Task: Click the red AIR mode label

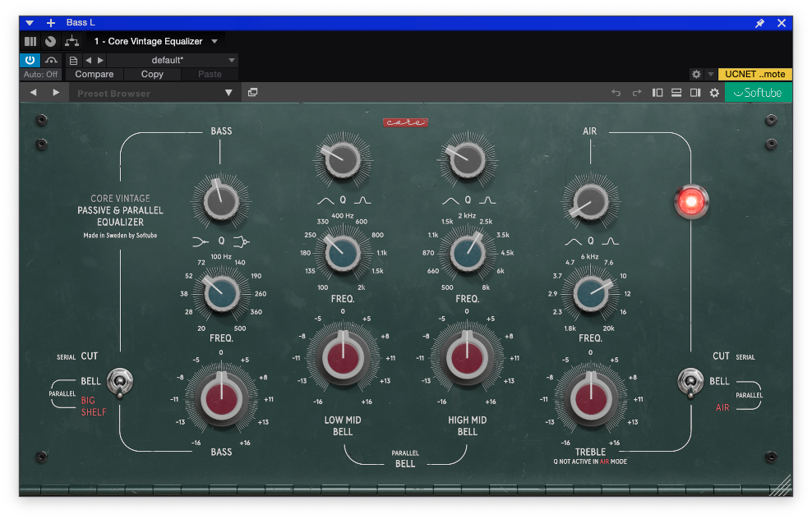Action: (x=722, y=408)
